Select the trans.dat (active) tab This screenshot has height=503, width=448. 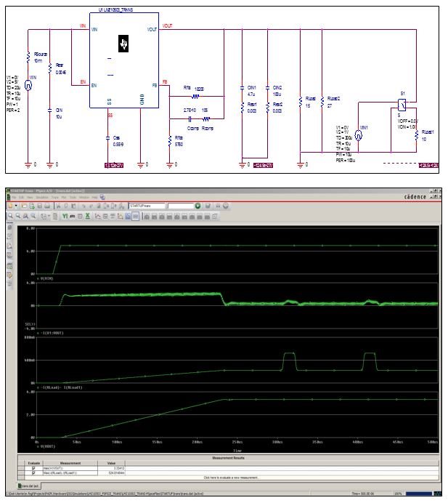[29, 486]
